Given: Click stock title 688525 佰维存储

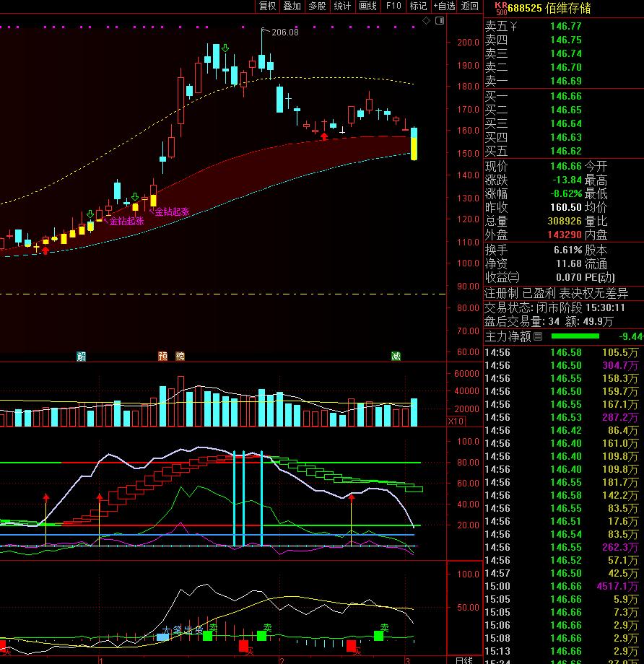Looking at the screenshot, I should point(549,9).
